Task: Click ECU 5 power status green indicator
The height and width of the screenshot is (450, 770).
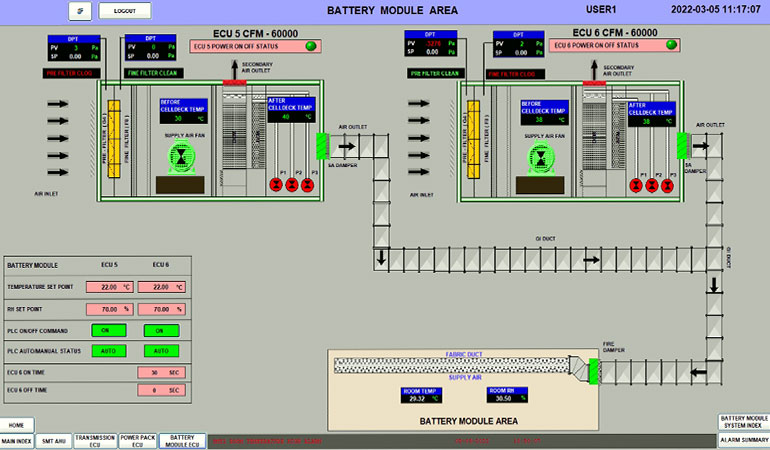Action: pos(311,46)
